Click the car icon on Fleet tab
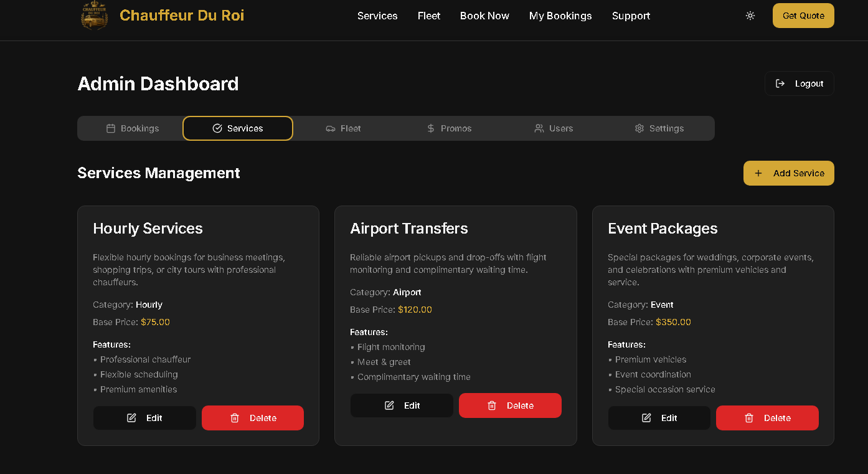This screenshot has width=868, height=474. 331,128
